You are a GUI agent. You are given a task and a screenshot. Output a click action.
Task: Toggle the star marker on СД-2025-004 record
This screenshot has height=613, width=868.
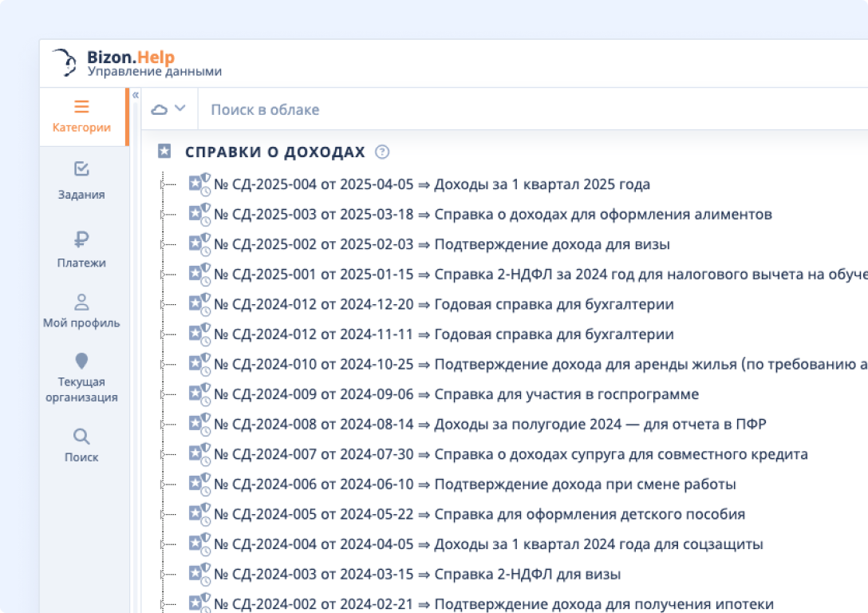pyautogui.click(x=194, y=184)
